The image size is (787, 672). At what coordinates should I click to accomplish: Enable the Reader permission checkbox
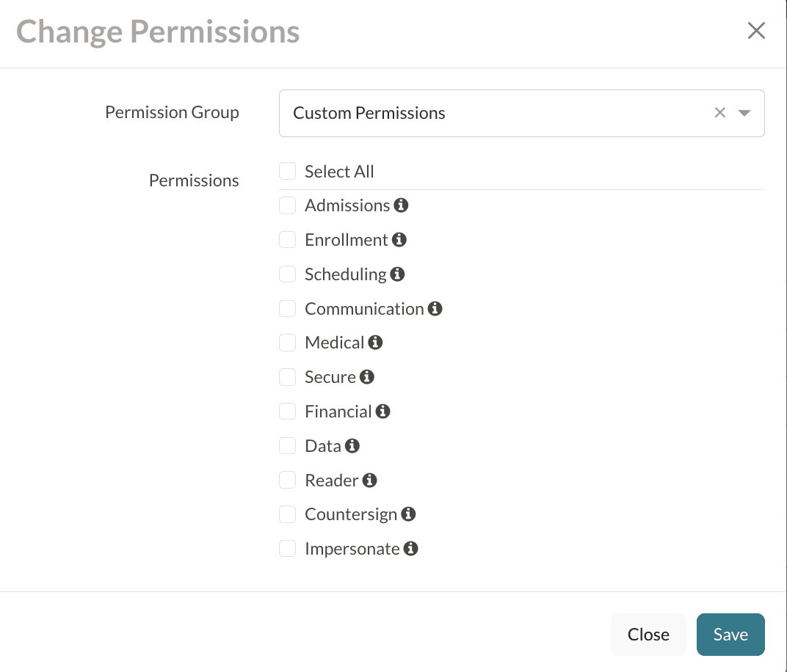[287, 481]
